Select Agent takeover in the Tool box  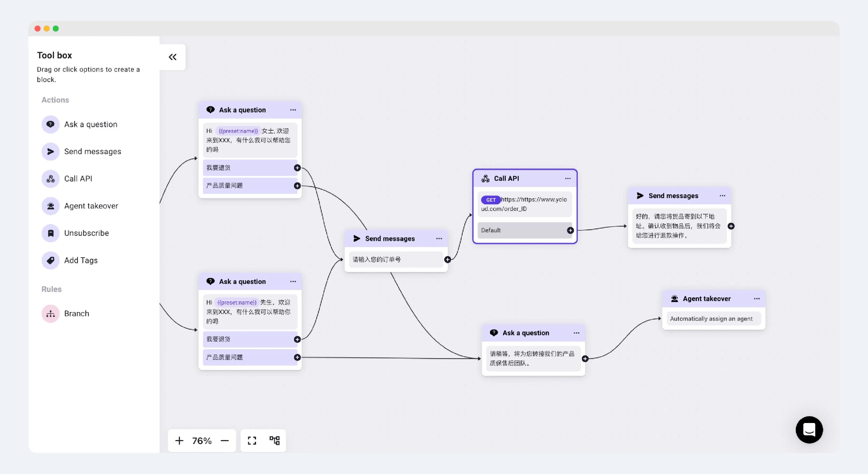click(80, 206)
